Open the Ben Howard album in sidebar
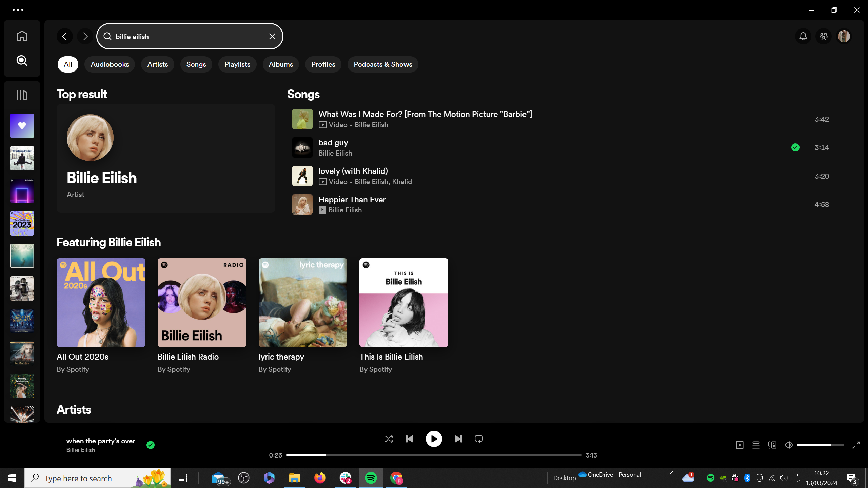The image size is (868, 488). [x=22, y=256]
